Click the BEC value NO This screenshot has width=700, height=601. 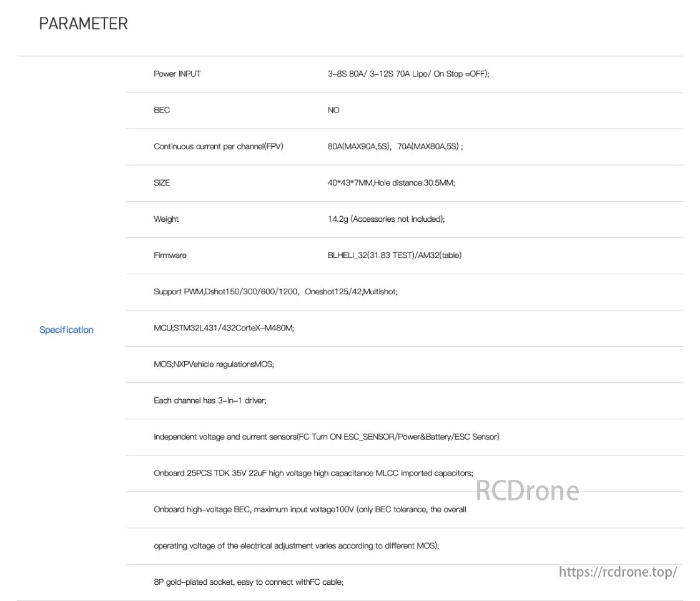(333, 110)
